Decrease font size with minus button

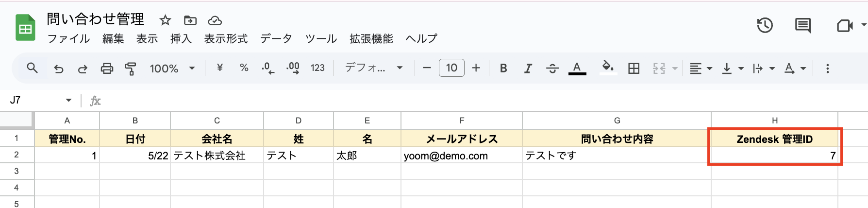427,68
